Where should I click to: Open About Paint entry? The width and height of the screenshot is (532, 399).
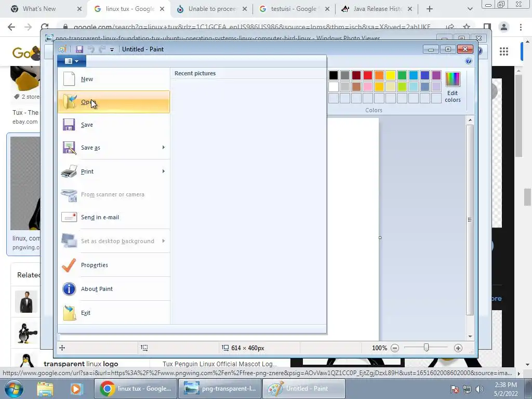114,289
